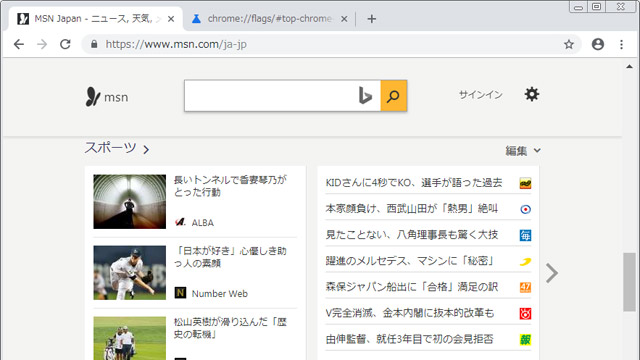The width and height of the screenshot is (640, 360).
Task: Bookmark this page with the star icon
Action: 569,44
